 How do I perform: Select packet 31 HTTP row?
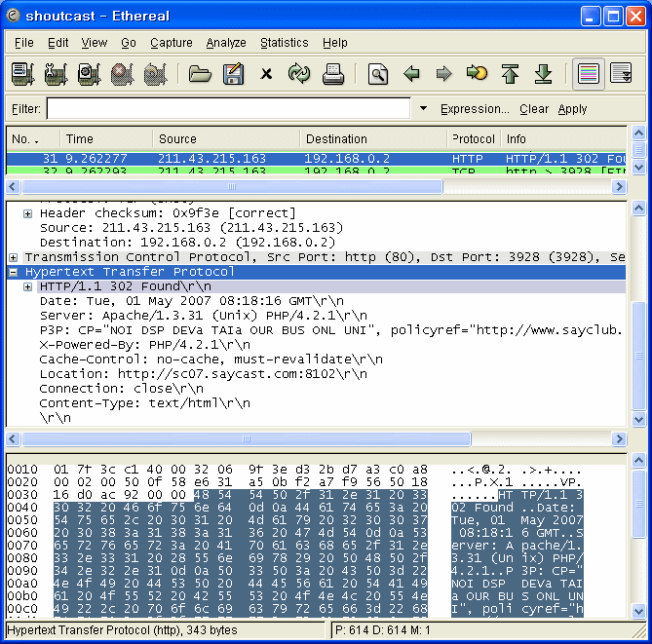(316, 159)
